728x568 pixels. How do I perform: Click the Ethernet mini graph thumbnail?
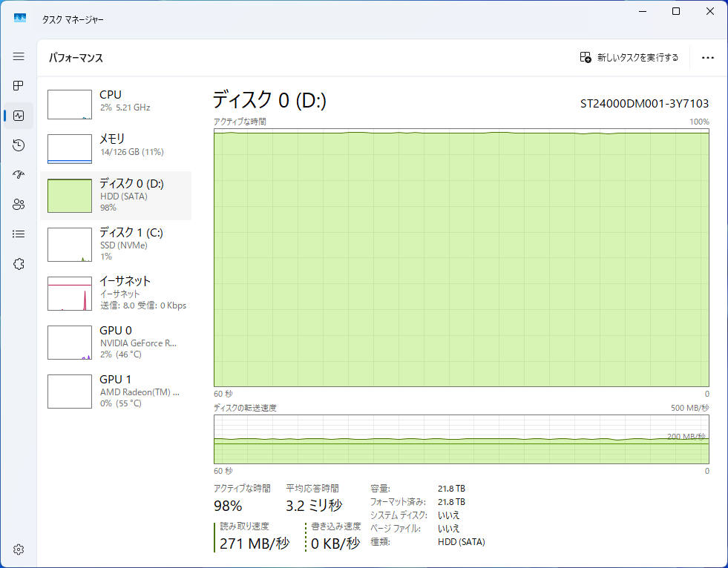pyautogui.click(x=70, y=294)
